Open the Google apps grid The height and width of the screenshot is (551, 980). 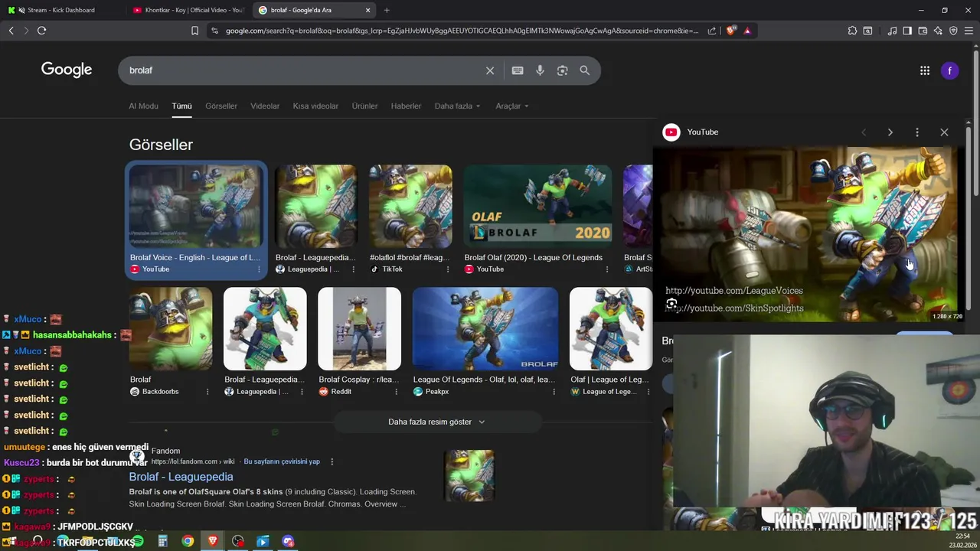point(925,70)
